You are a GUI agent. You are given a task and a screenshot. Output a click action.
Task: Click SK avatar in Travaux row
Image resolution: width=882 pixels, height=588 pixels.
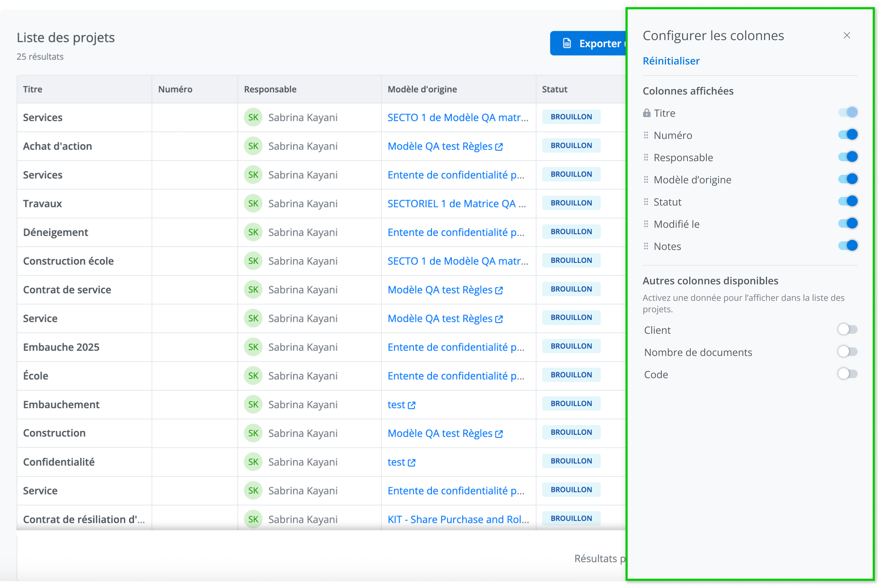point(253,204)
